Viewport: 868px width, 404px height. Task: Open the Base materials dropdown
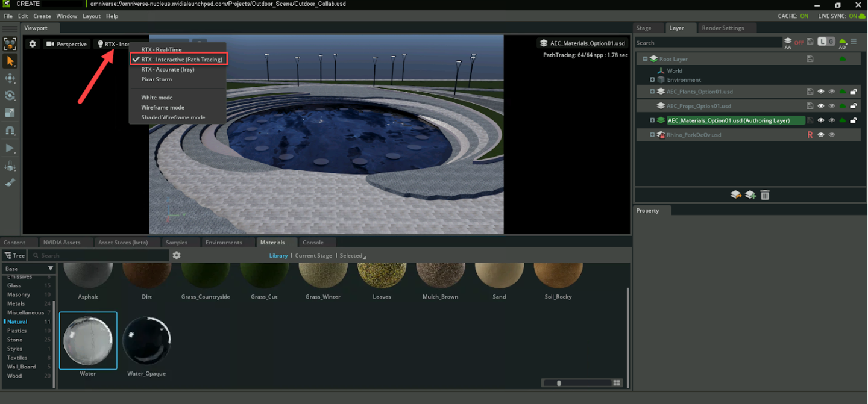(28, 269)
